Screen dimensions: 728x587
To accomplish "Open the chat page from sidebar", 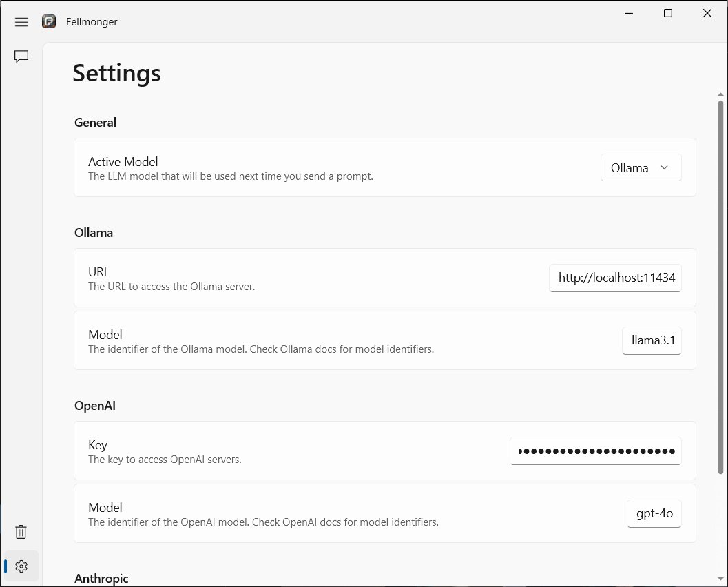I will [x=21, y=56].
